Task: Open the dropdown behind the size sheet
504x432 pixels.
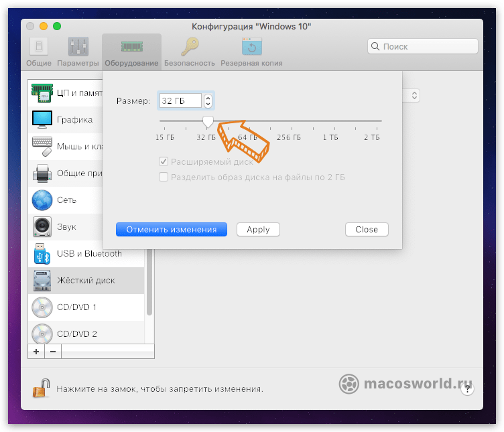Action: pos(414,95)
